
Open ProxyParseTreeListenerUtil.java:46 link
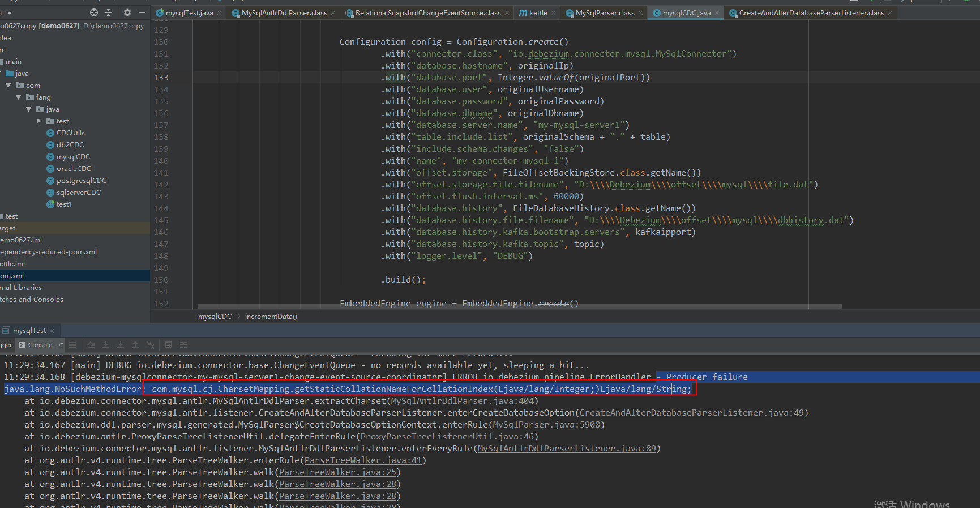coord(447,437)
